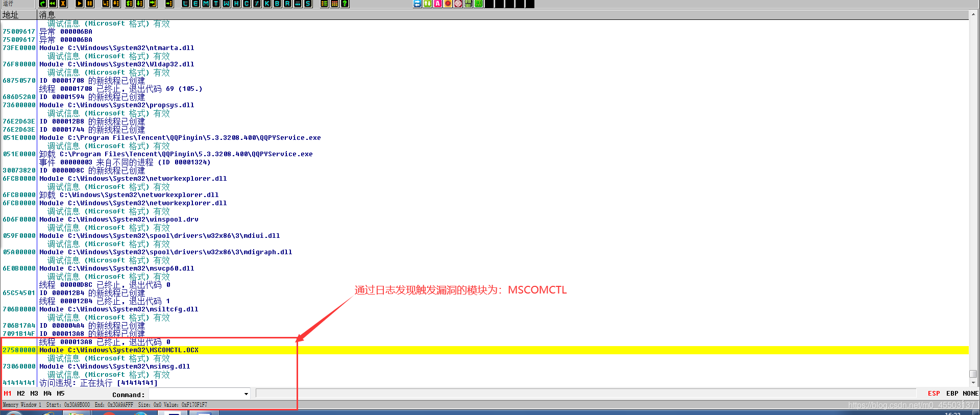Viewport: 980px width, 415px height.
Task: Open the Call stack with K icon
Action: (x=267, y=4)
